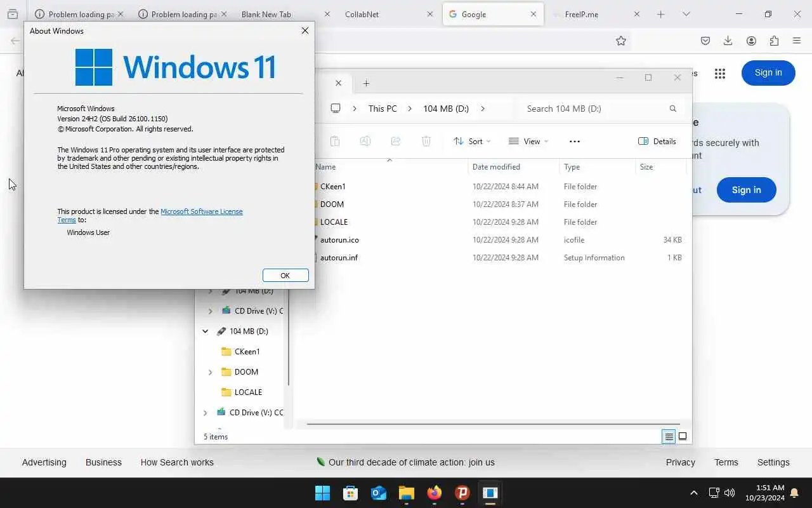Viewport: 812px width, 508px height.
Task: Open Firefox View icon at tab strip start
Action: click(12, 14)
